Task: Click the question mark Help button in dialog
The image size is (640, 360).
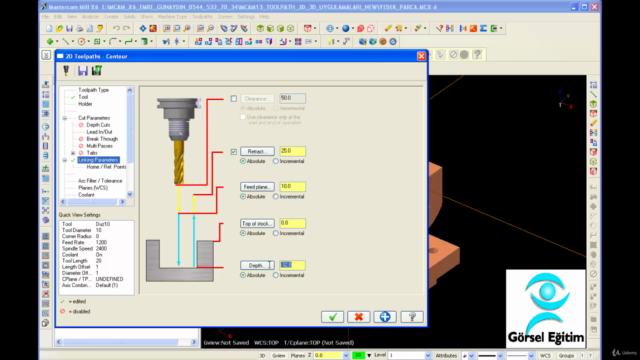Action: coord(412,317)
